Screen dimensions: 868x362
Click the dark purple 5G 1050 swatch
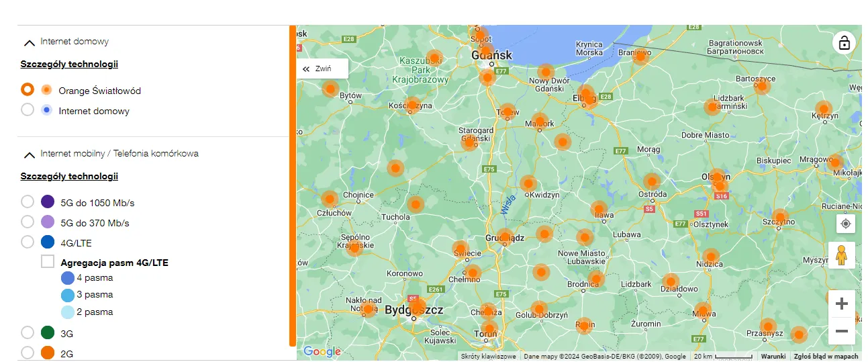[48, 201]
